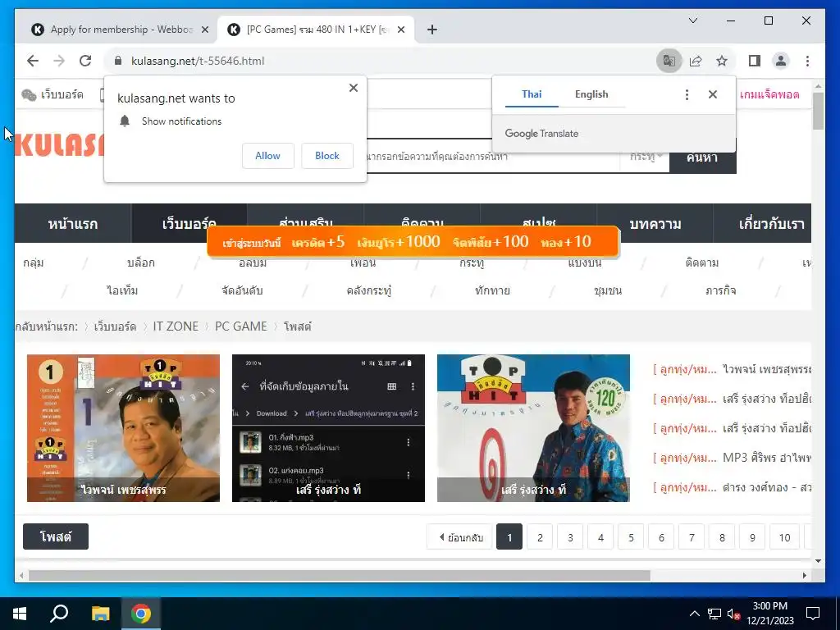Open ชุมชน sub-menu link
The width and height of the screenshot is (840, 630).
[608, 290]
